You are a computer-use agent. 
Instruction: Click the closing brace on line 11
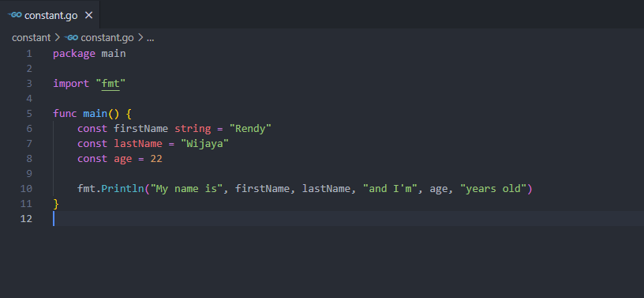[x=56, y=204]
